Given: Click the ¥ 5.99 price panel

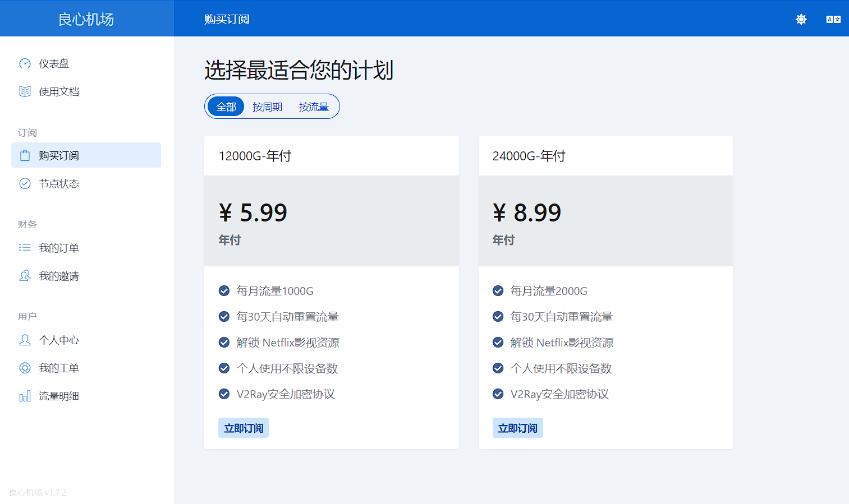Looking at the screenshot, I should pos(331,221).
